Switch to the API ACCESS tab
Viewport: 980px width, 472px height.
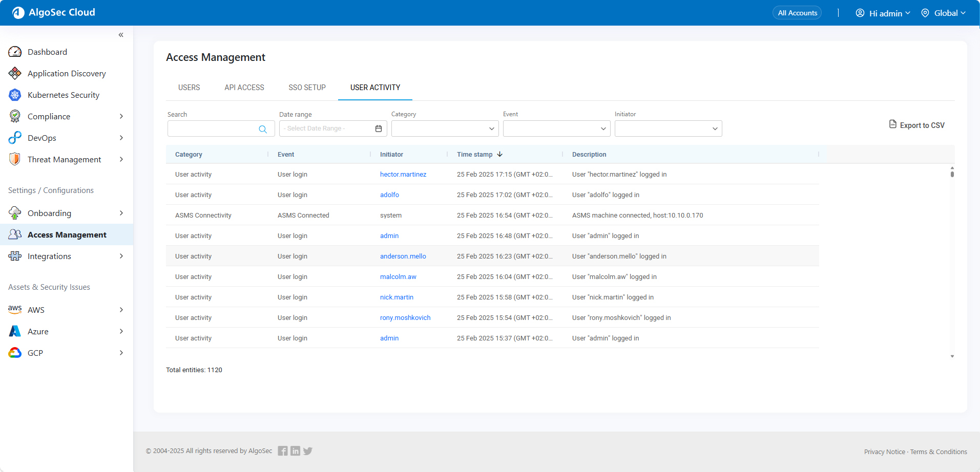click(244, 88)
